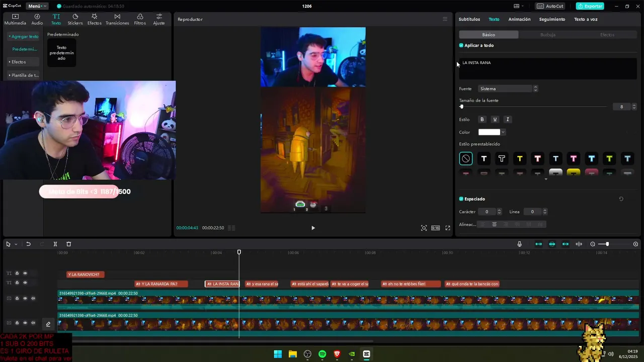Lock the LA INSTA RANA text track
644x362 pixels.
17,283
